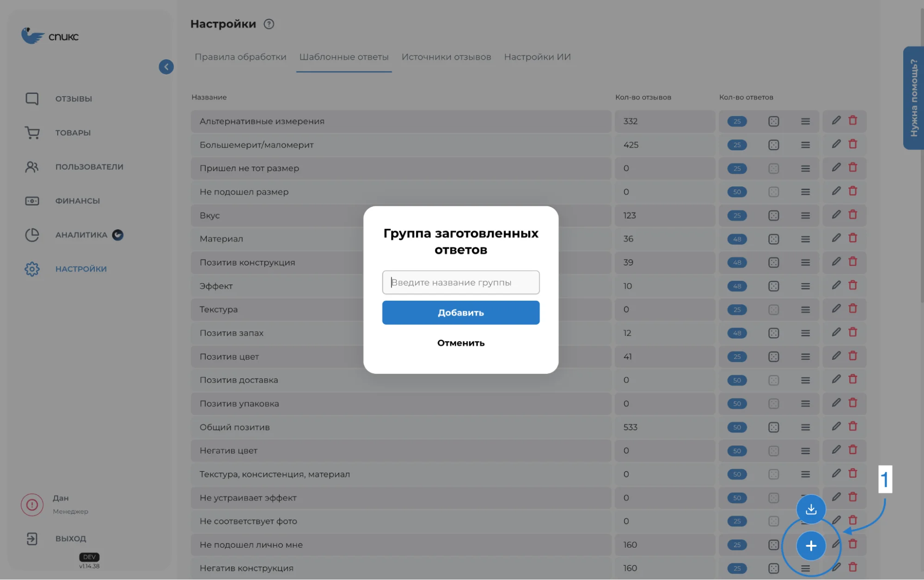Click the help question mark next to Настройки

tap(269, 24)
